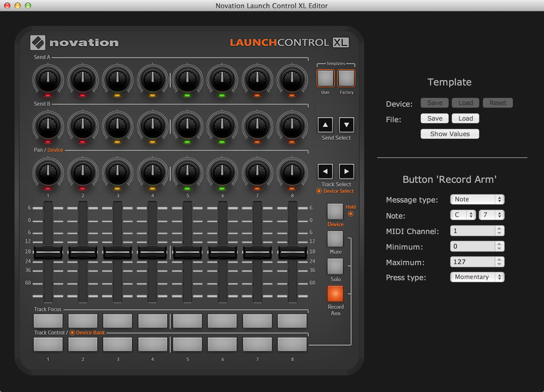Image resolution: width=544 pixels, height=392 pixels.
Task: Toggle the Hold option next to Device
Action: click(351, 214)
